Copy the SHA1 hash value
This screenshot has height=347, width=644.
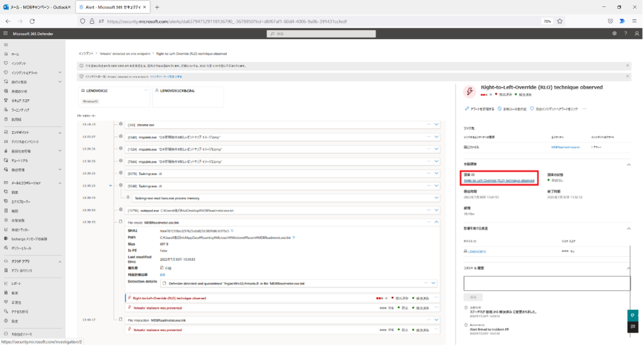tap(232, 231)
